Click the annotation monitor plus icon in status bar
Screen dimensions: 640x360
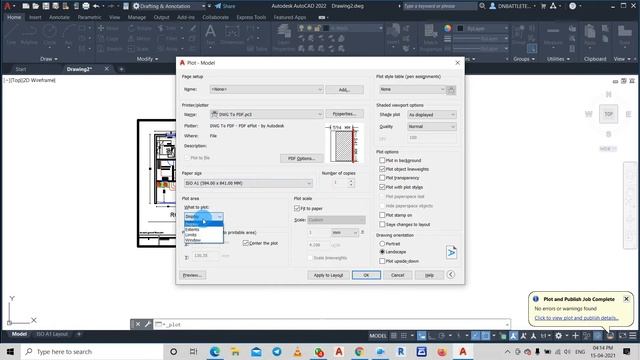coord(576,336)
